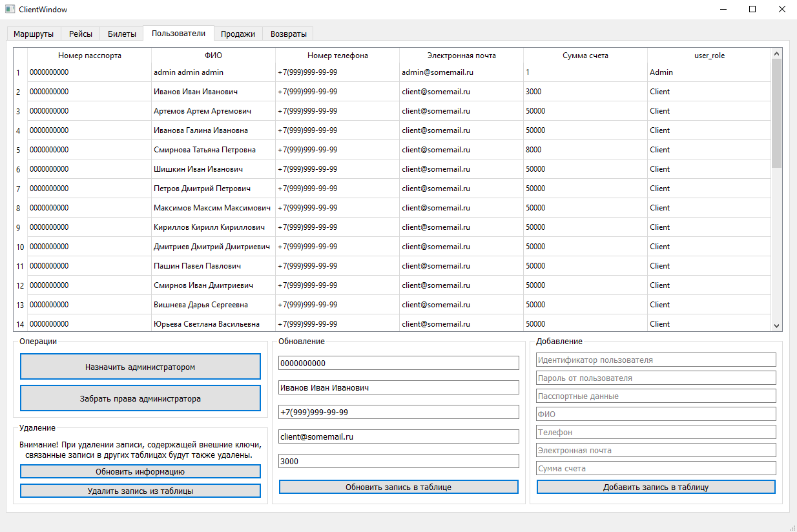Select the row for Иванов Иван Иванович
Viewport: 797px width, 532px height.
click(258, 91)
